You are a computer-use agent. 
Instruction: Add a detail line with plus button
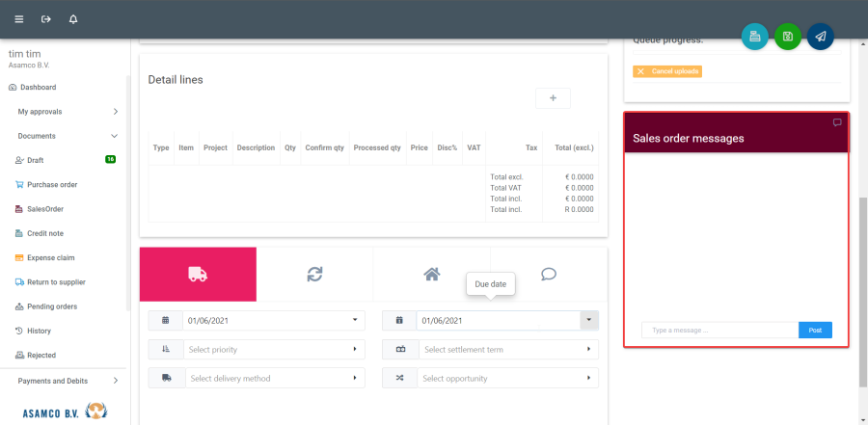[x=553, y=98]
